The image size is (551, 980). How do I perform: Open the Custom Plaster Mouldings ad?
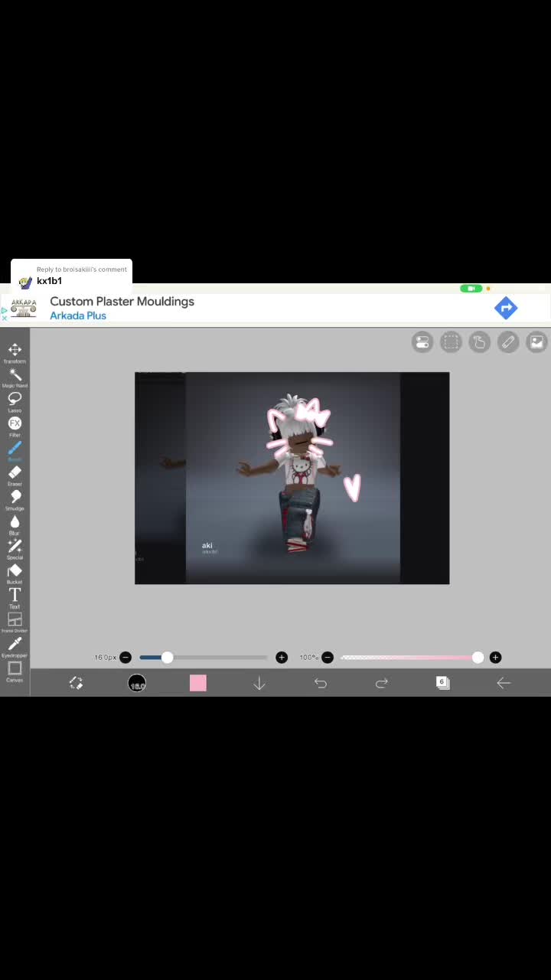coord(122,301)
